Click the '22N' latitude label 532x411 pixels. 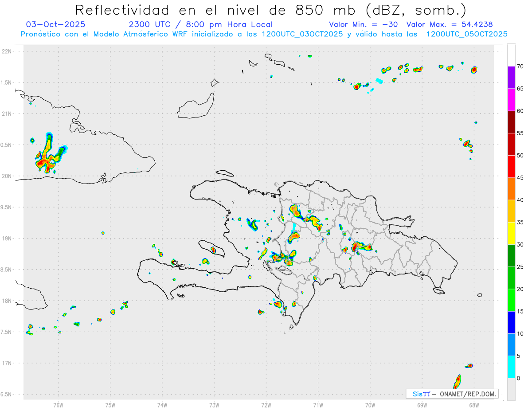click(8, 51)
